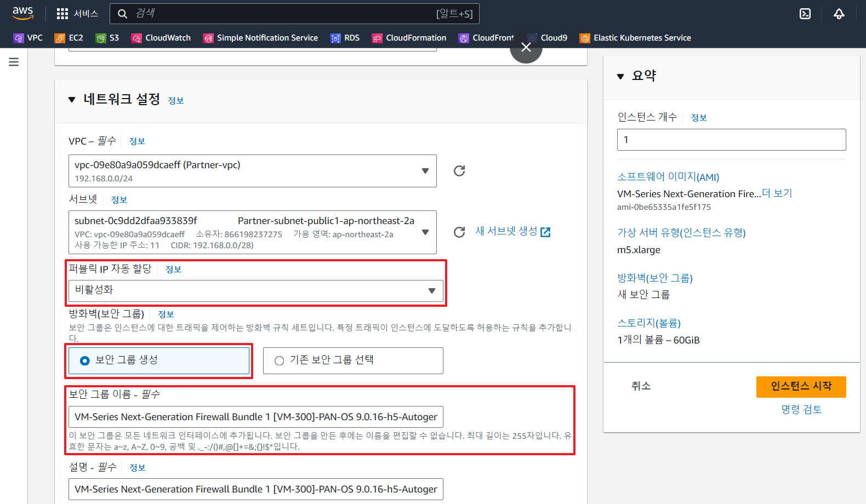866x504 pixels.
Task: Click the m5.xlarge instance type text
Action: tap(639, 250)
